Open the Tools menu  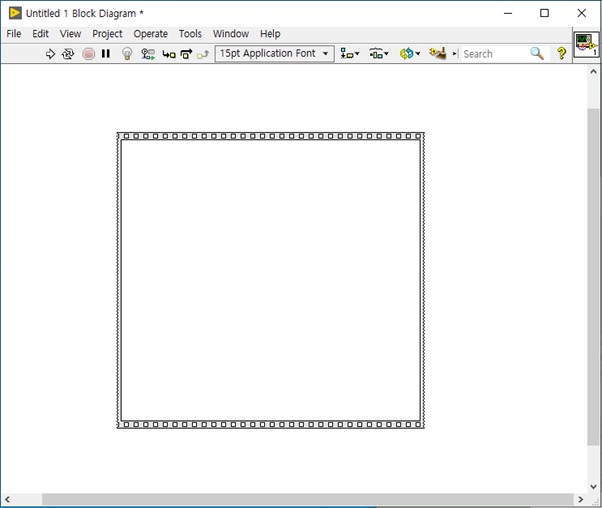click(x=190, y=34)
